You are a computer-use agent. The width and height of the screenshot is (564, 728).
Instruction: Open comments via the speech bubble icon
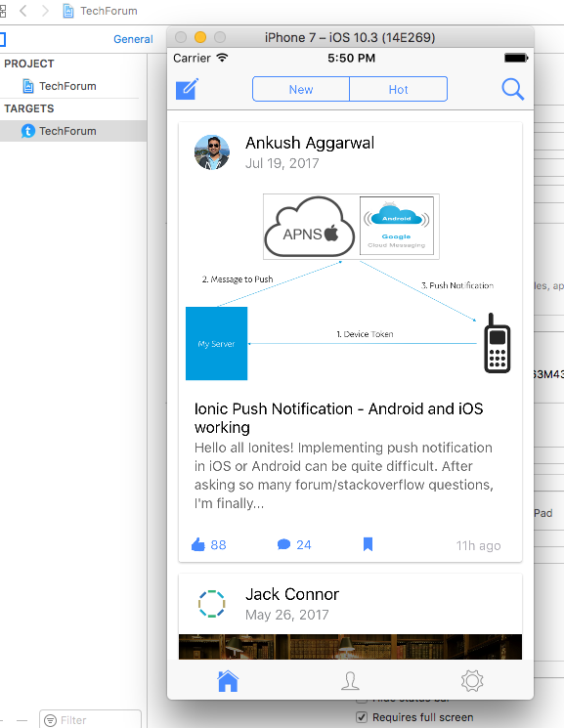click(283, 544)
